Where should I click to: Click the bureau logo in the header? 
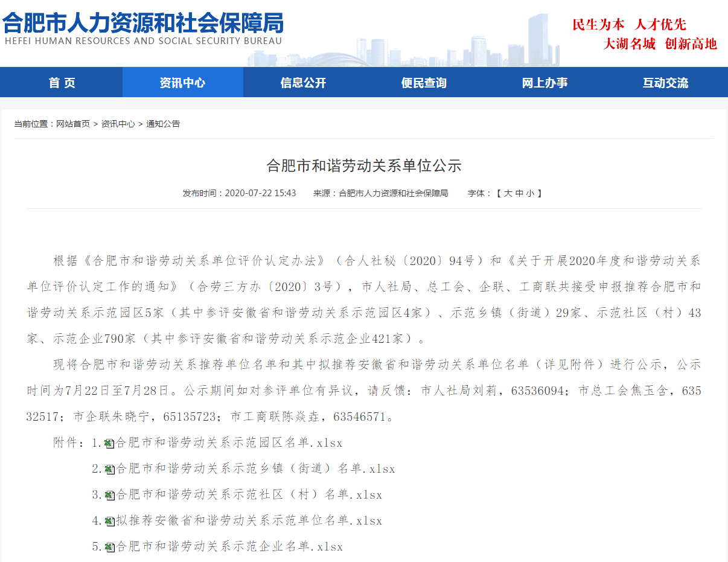tap(142, 28)
